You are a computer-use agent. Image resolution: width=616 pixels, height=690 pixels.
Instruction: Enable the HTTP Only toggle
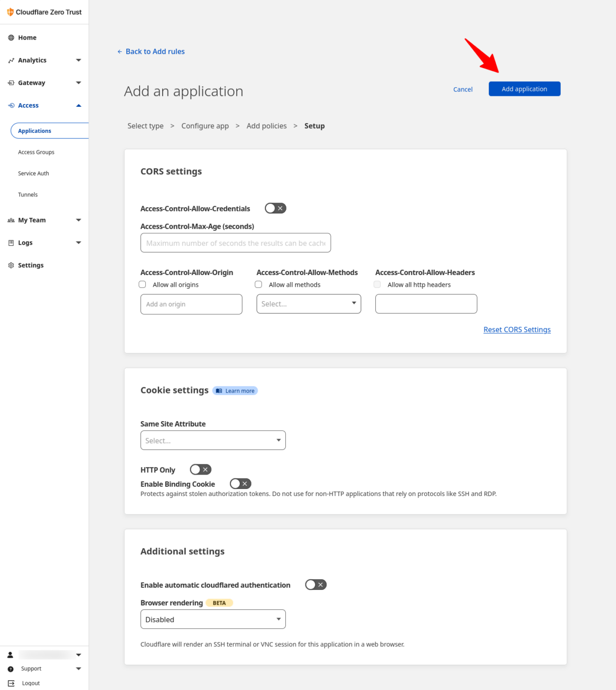click(x=200, y=469)
